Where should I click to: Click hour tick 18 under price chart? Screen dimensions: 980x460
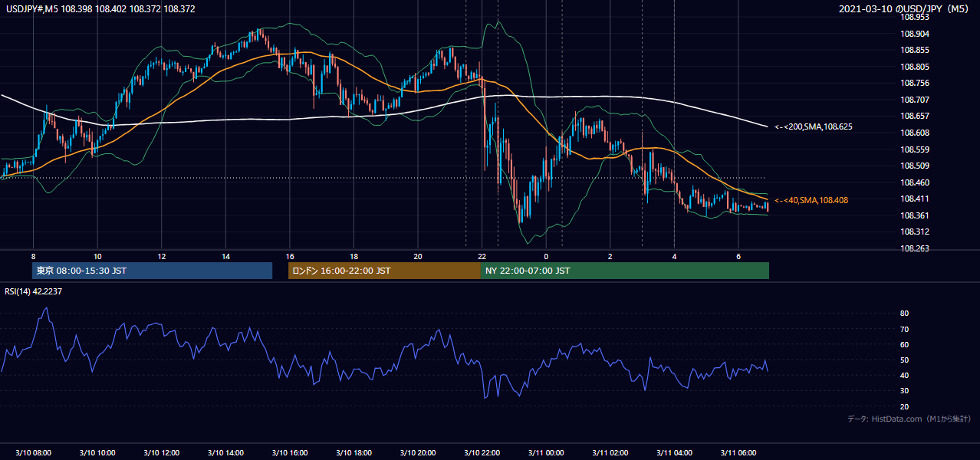(354, 256)
